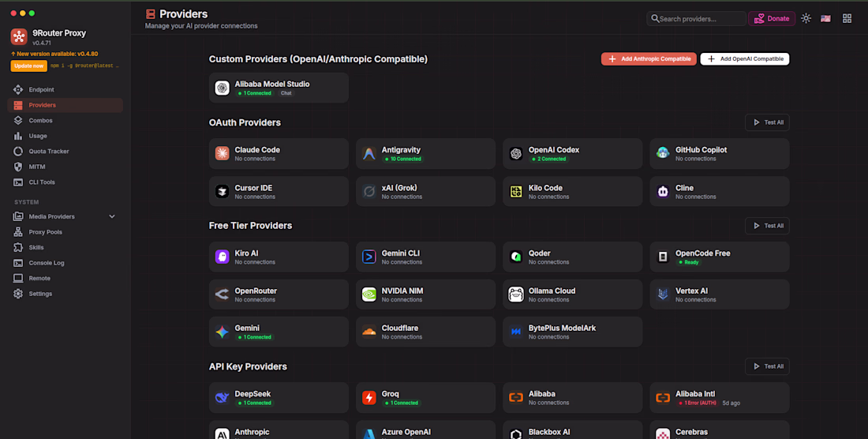Open Skills in the sidebar

click(x=65, y=247)
